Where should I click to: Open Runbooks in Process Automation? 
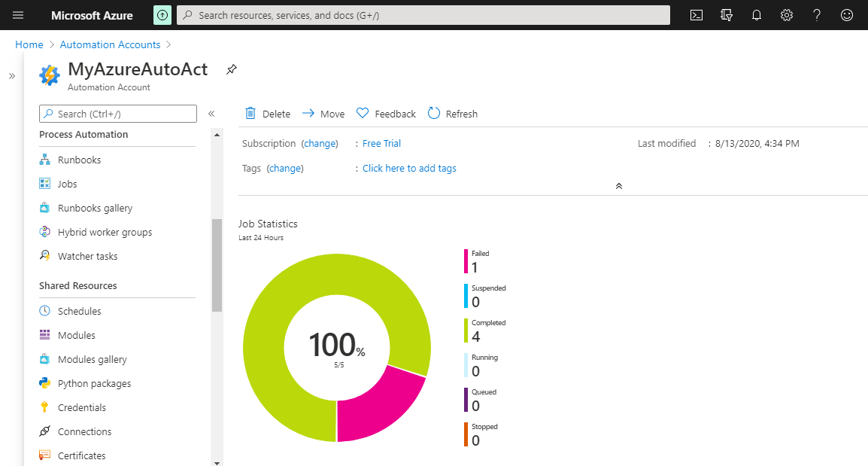[79, 160]
